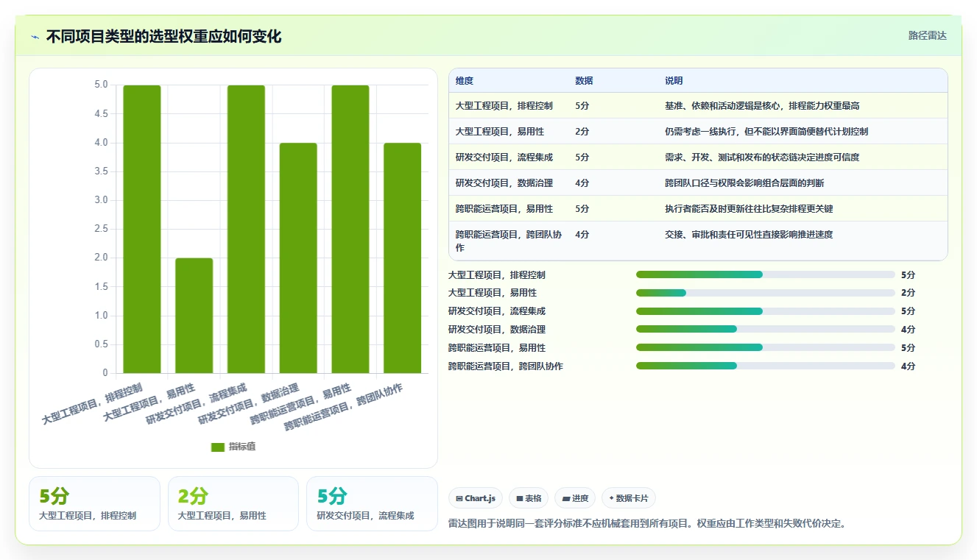The image size is (977, 560).
Task: Click progress bar for 研发交付项目，流程集成
Action: [x=766, y=311]
